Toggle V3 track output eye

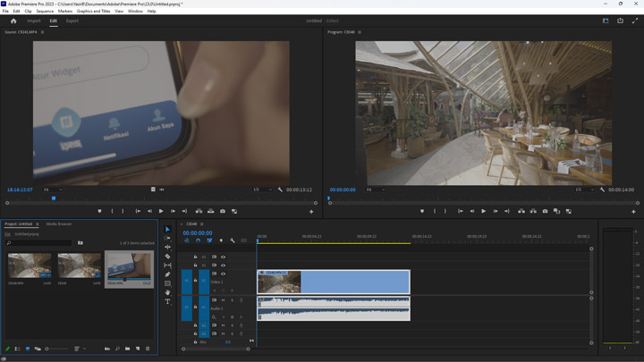pos(223,257)
